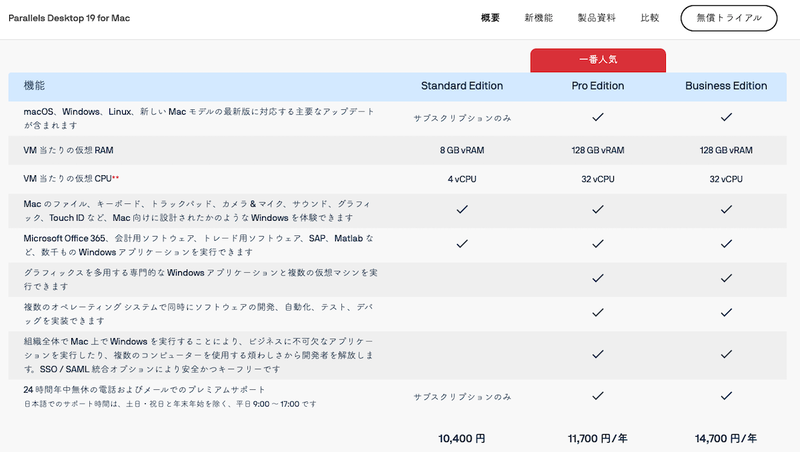Viewport: 800px width, 452px height.
Task: Click the red 一番人気 badge
Action: (595, 59)
